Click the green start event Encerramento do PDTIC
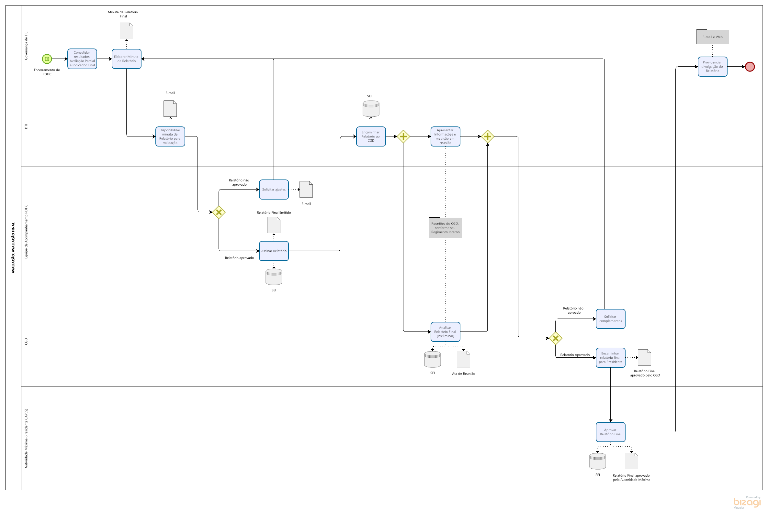The image size is (768, 532). (47, 59)
